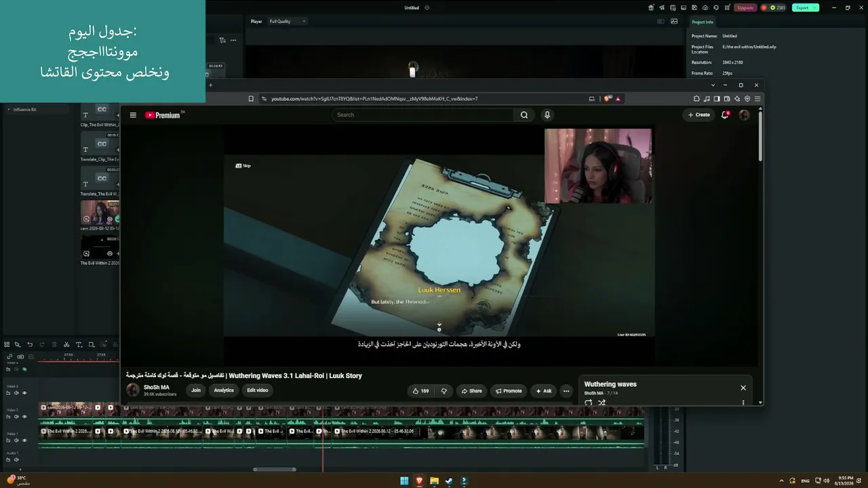This screenshot has width=868, height=488.
Task: Toggle loop on the Wuthering waves playlist
Action: [x=588, y=403]
